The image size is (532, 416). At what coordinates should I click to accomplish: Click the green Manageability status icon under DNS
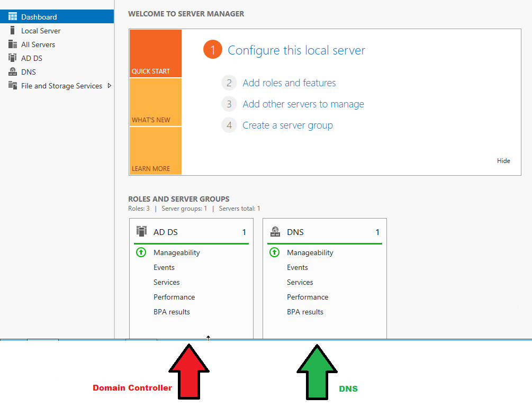(275, 252)
